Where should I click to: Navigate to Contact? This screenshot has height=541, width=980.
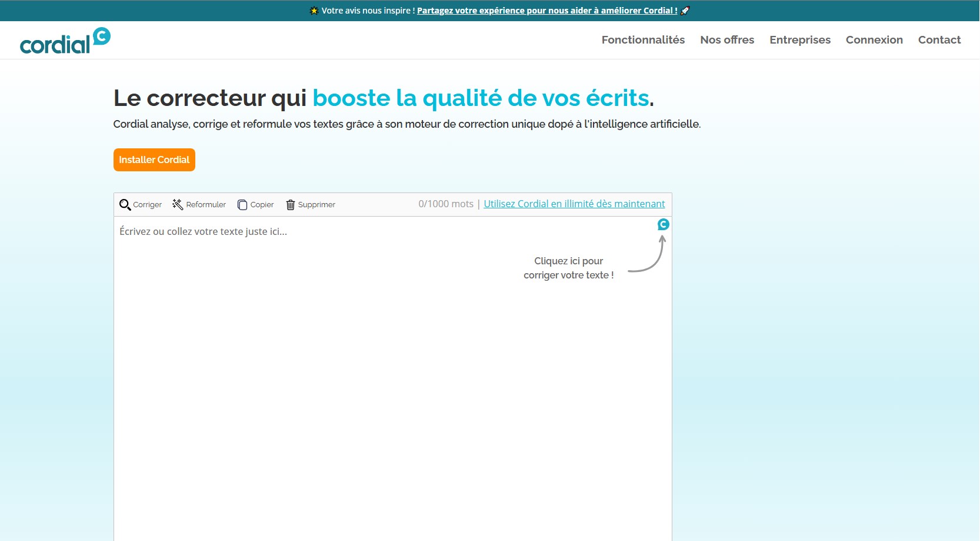click(x=939, y=40)
